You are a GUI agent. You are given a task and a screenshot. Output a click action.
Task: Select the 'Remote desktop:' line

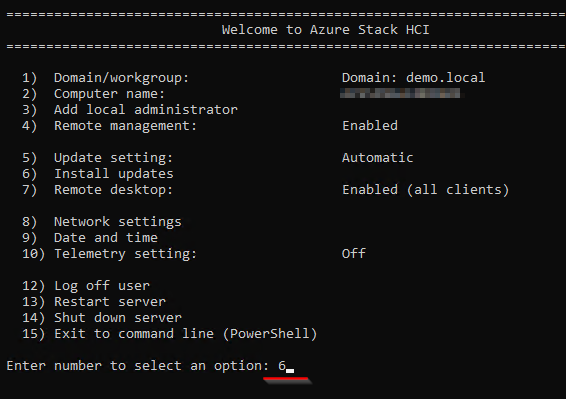click(x=97, y=190)
